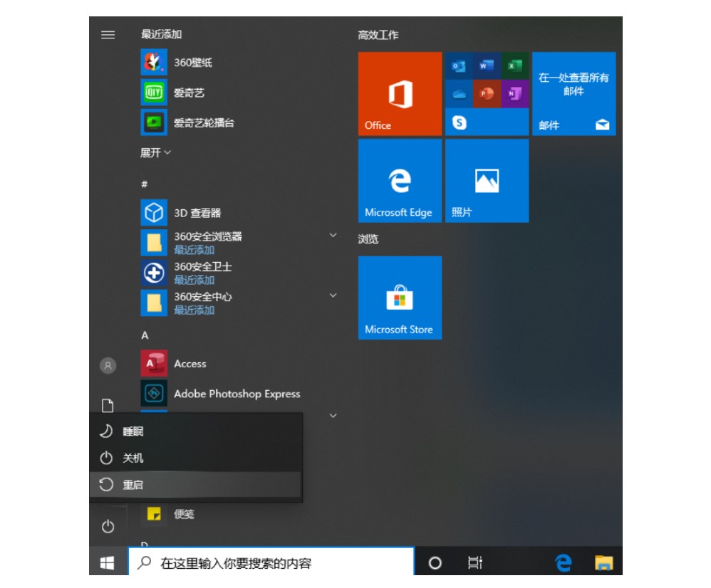This screenshot has height=588, width=711.
Task: Open the 爱奇艺 app
Action: (172, 93)
